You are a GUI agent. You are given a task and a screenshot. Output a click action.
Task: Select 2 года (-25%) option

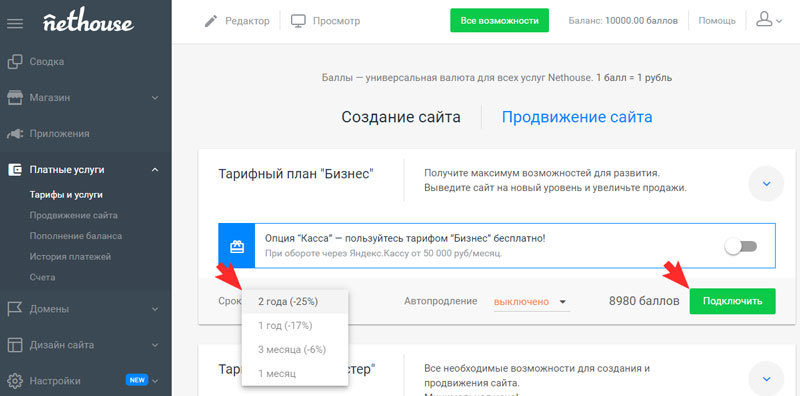[x=294, y=302]
